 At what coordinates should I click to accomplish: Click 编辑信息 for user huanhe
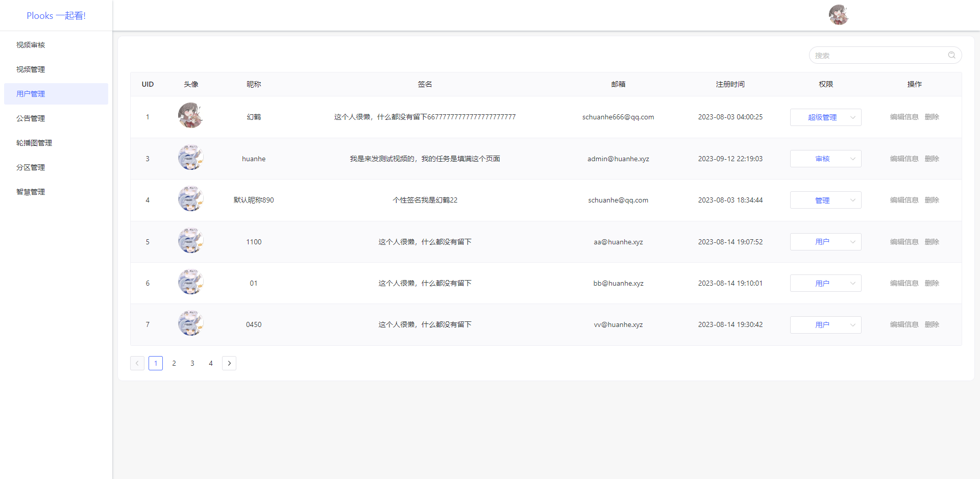904,159
